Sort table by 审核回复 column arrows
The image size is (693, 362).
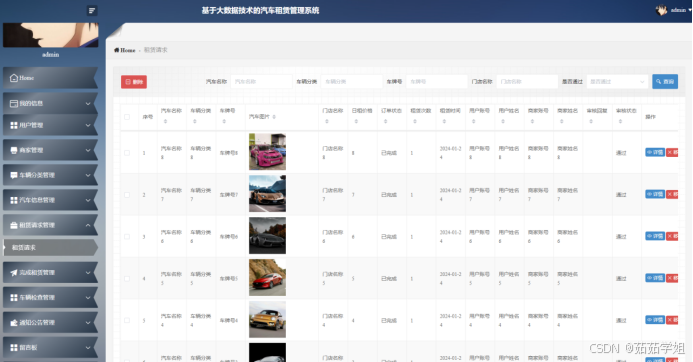click(x=591, y=121)
